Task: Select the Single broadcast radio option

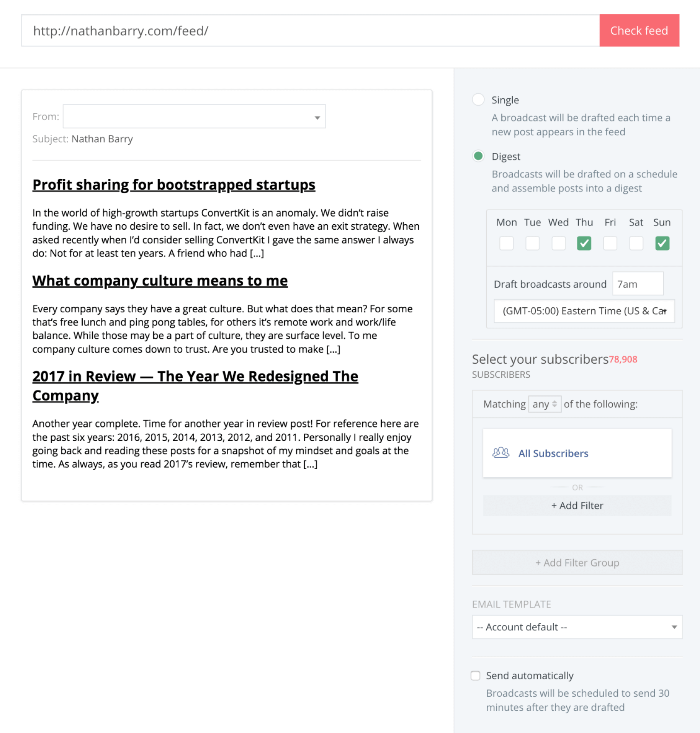Action: (x=478, y=100)
